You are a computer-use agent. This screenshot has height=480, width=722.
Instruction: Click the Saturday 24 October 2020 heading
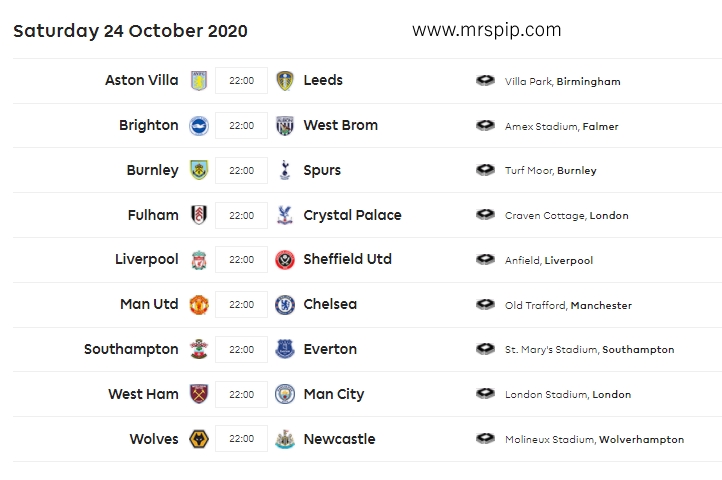pos(130,31)
